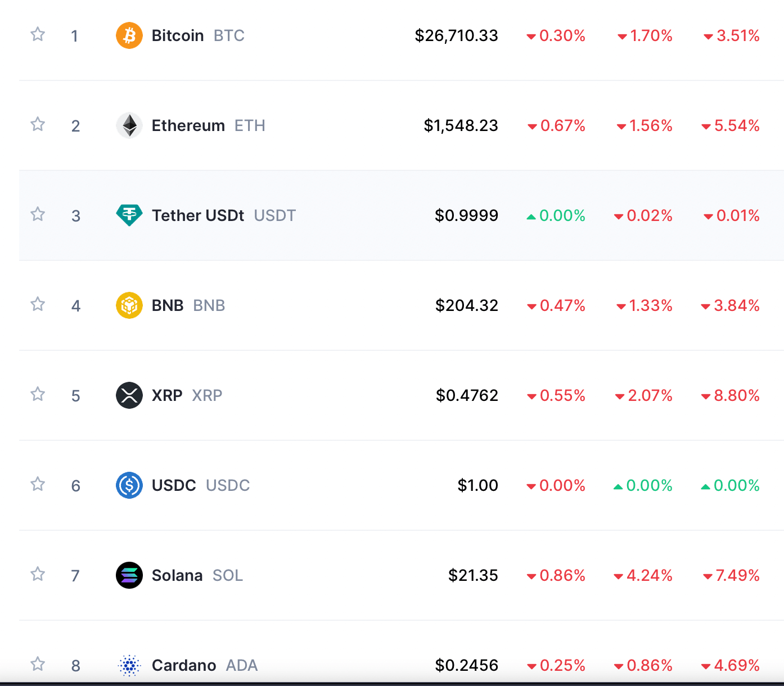Open the Tether USDt name link
The width and height of the screenshot is (784, 686).
(x=198, y=215)
